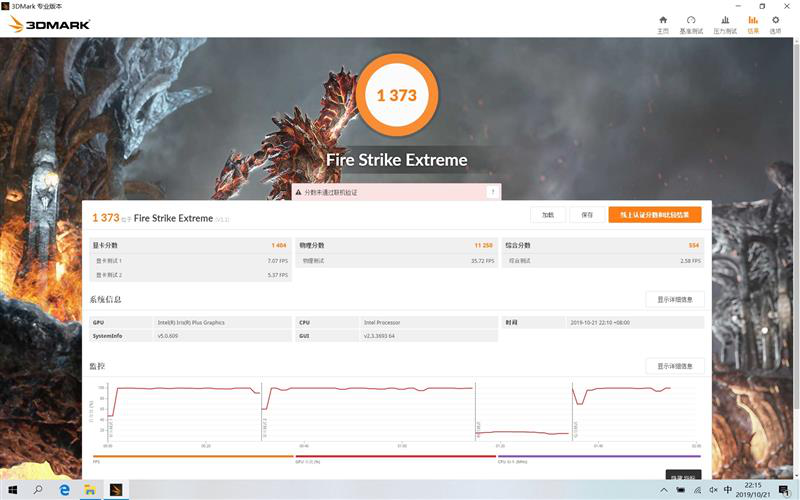Click the Save (保存) button

click(587, 215)
